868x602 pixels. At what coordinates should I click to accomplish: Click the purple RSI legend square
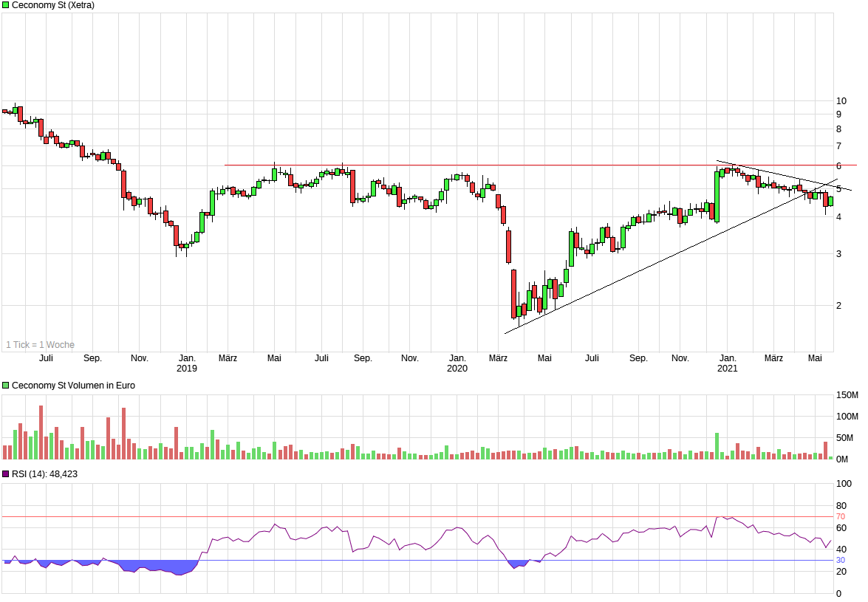(x=5, y=473)
